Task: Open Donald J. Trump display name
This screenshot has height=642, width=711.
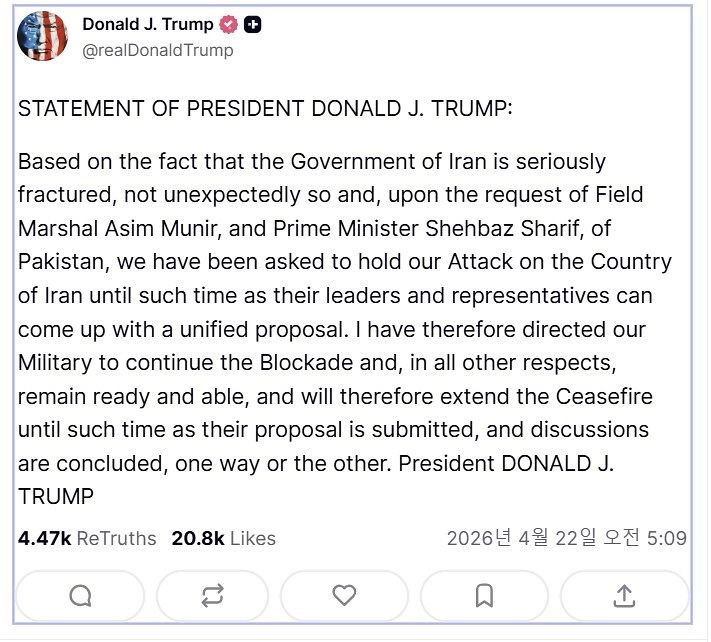Action: [147, 25]
